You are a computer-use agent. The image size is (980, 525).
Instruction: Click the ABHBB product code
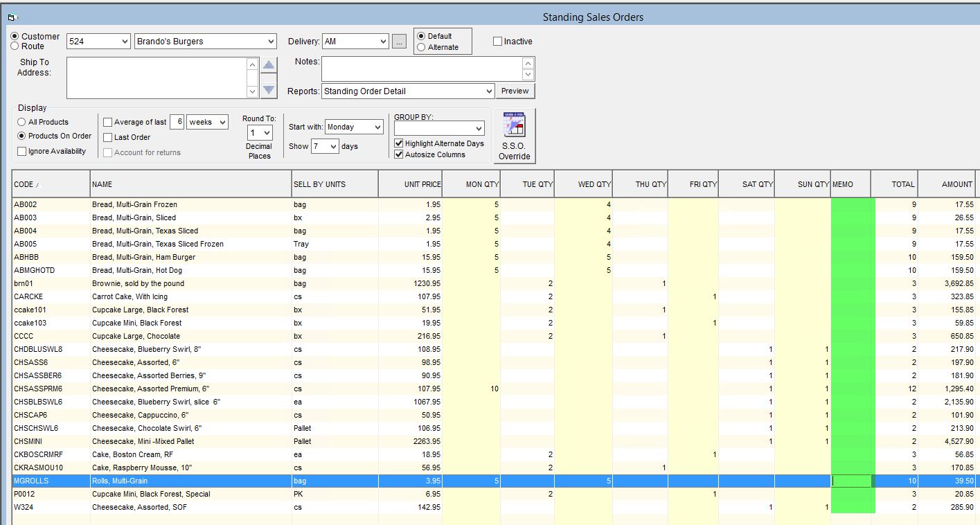coord(51,257)
